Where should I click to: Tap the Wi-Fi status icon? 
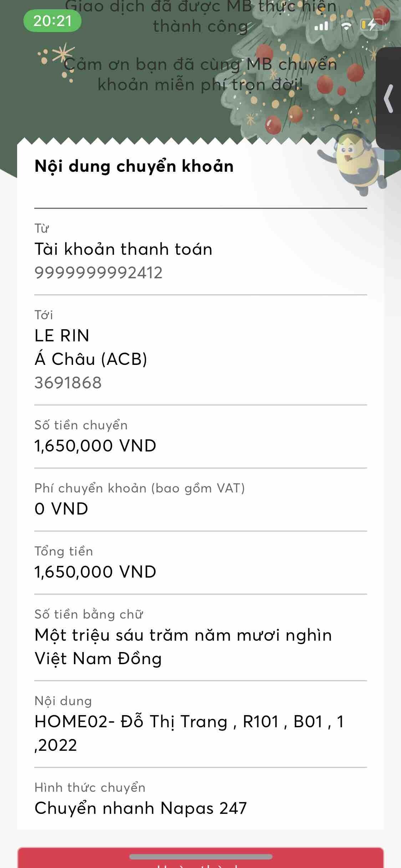point(346,25)
